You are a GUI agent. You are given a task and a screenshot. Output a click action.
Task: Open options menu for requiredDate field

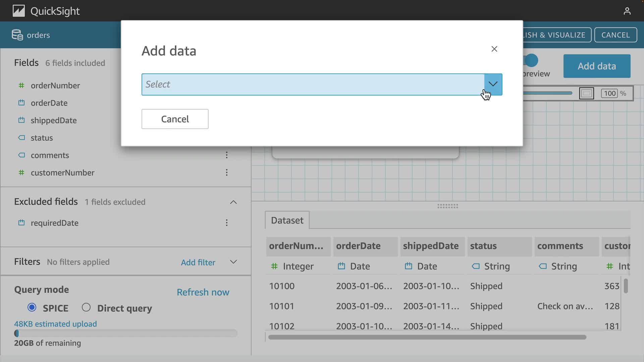click(227, 223)
